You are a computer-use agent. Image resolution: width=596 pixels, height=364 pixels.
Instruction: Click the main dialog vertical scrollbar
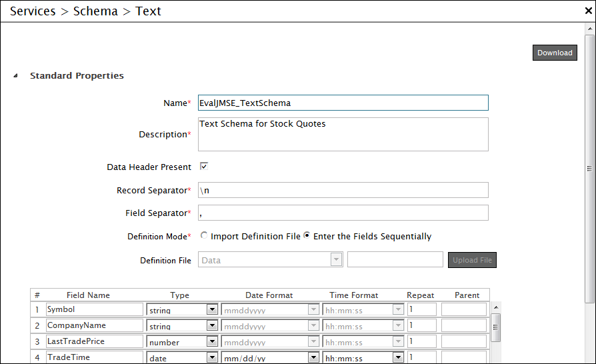pyautogui.click(x=589, y=168)
